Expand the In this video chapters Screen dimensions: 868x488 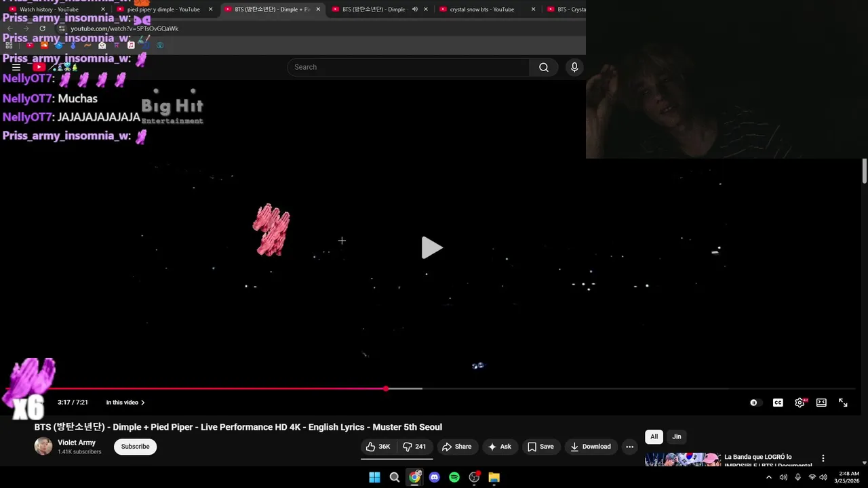pos(125,403)
